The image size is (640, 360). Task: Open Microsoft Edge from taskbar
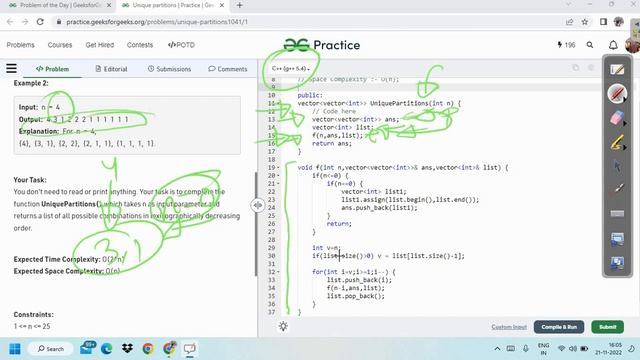107,349
